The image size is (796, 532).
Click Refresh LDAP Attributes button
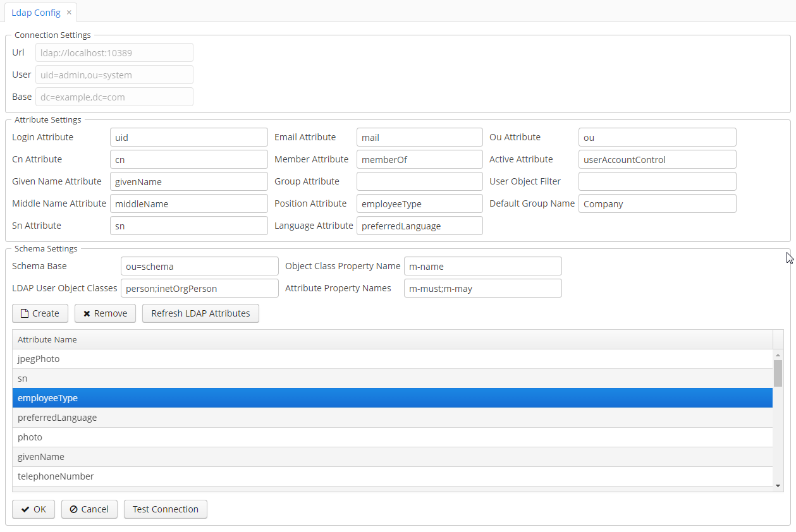(x=200, y=313)
